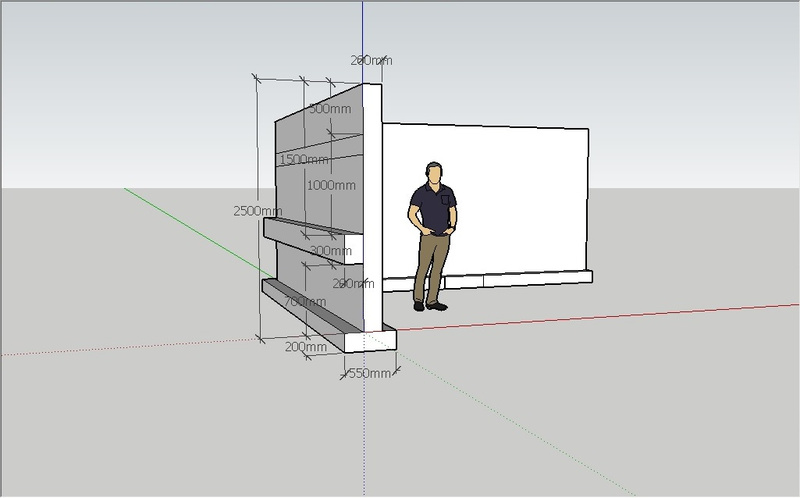Select the dimension label above the wall's top edge
The image size is (800, 498).
(371, 60)
